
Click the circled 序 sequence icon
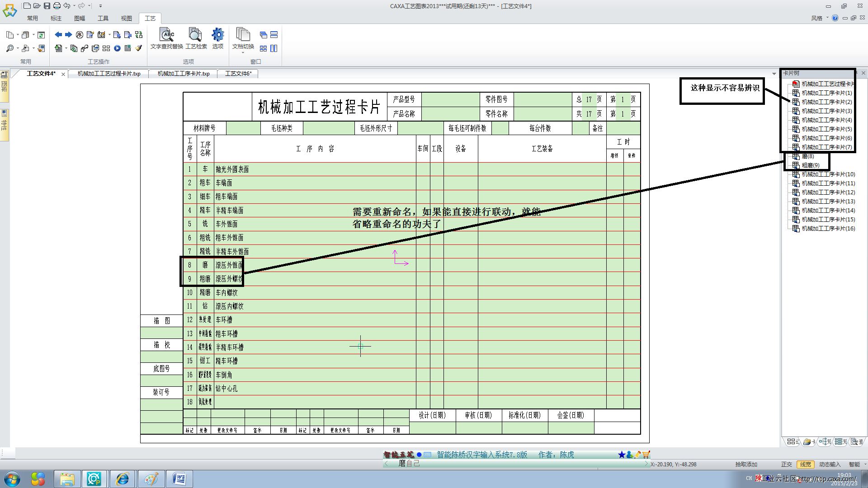(x=80, y=35)
